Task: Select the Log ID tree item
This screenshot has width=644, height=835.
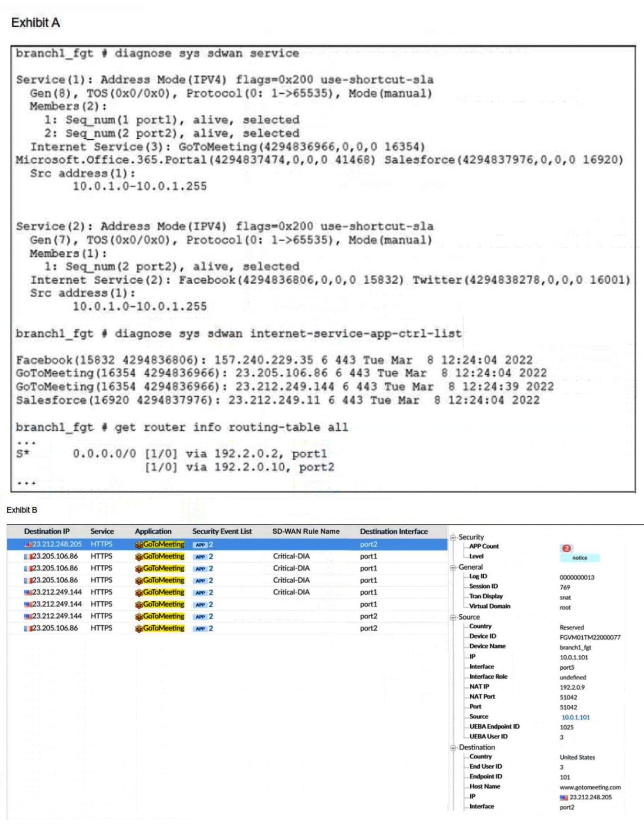Action: tap(478, 576)
